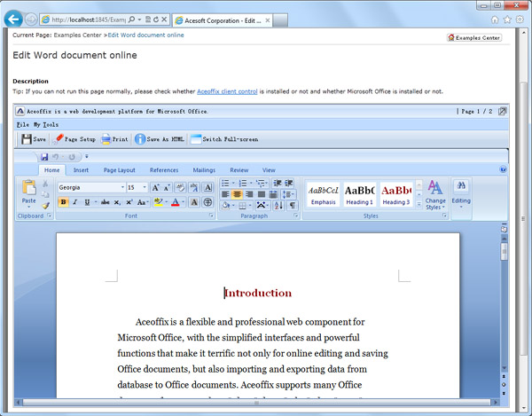Click the Decrease Indent icon
Image resolution: width=532 pixels, height=416 pixels.
[x=278, y=184]
